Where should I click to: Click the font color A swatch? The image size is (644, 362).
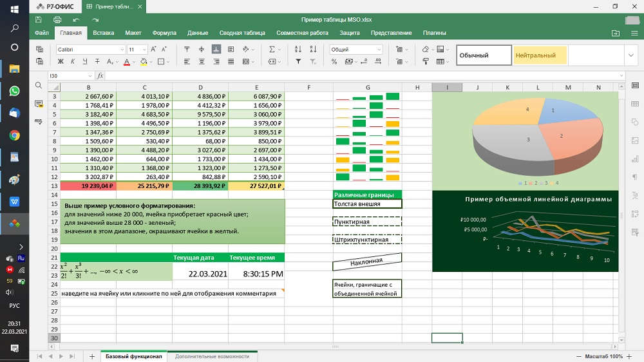point(126,62)
